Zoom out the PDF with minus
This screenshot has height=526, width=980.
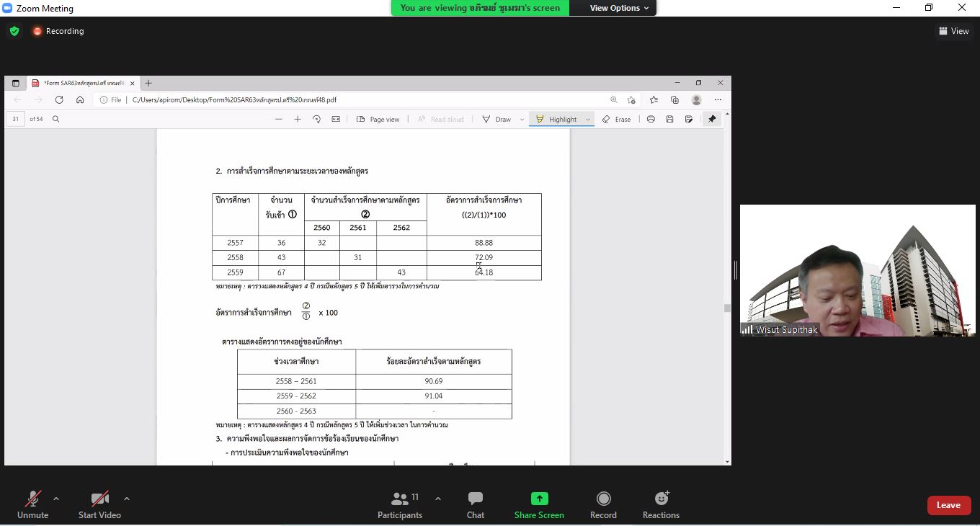[x=279, y=119]
